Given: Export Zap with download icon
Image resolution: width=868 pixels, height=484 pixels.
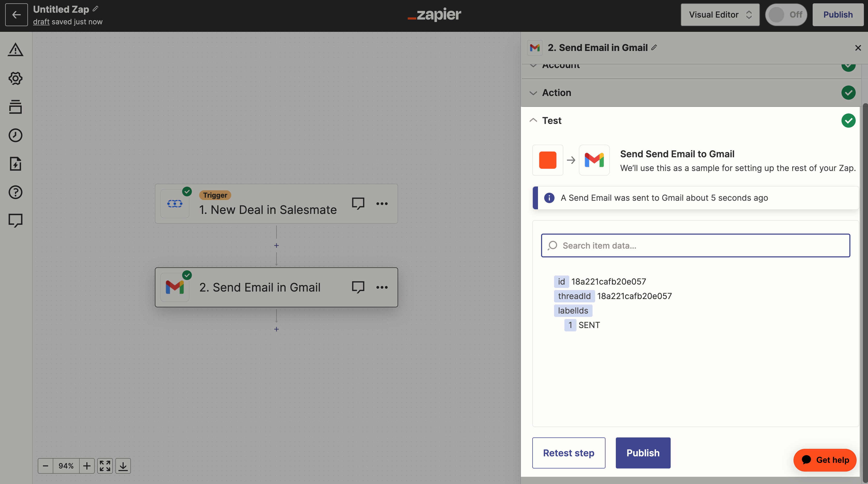Looking at the screenshot, I should 123,466.
